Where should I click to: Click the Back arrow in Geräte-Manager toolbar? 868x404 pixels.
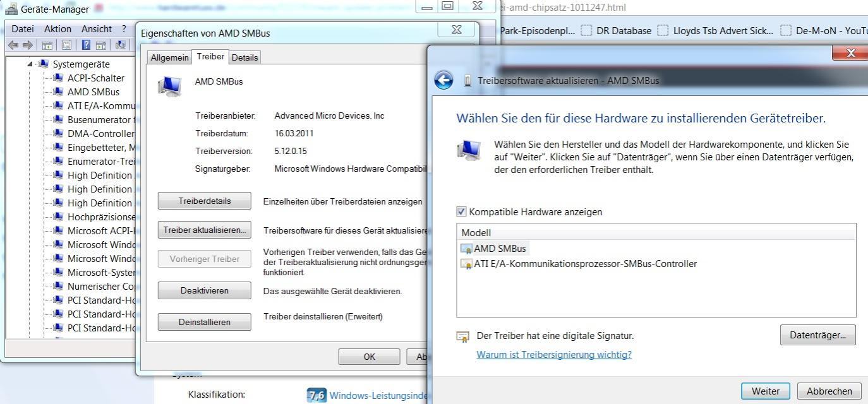12,45
